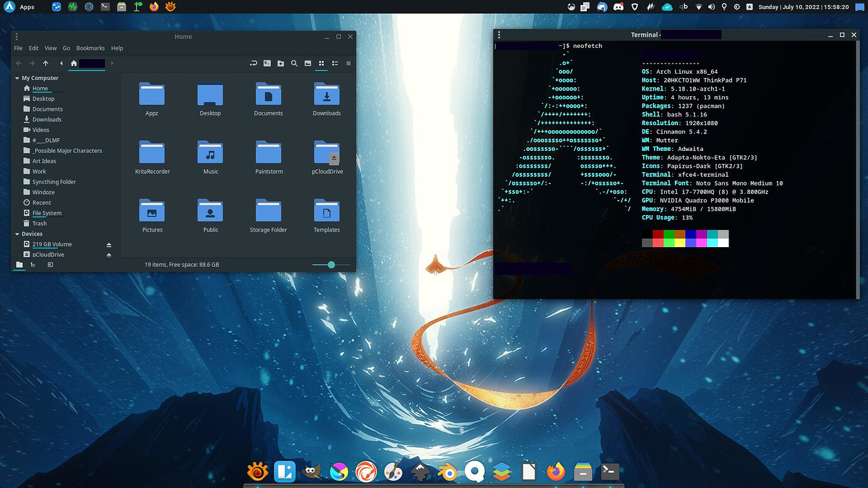The width and height of the screenshot is (868, 488).
Task: Open the Bookmarks menu
Action: (91, 48)
